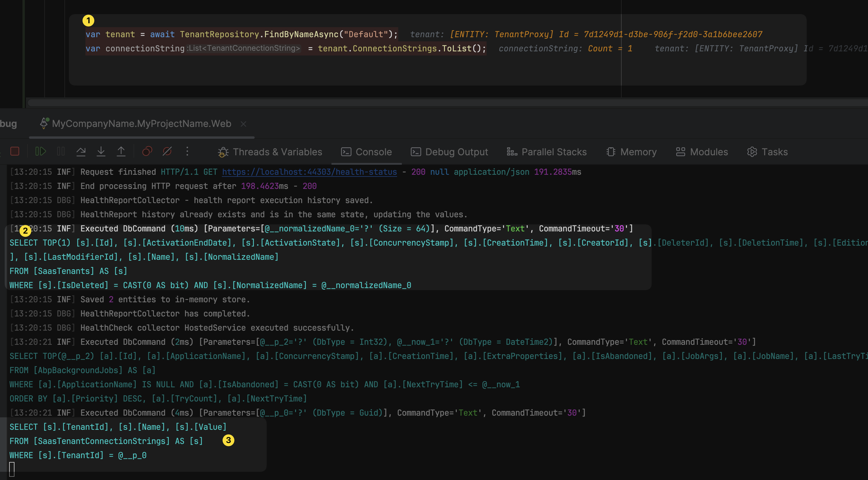868x480 pixels.
Task: Step into the current call
Action: (x=101, y=151)
